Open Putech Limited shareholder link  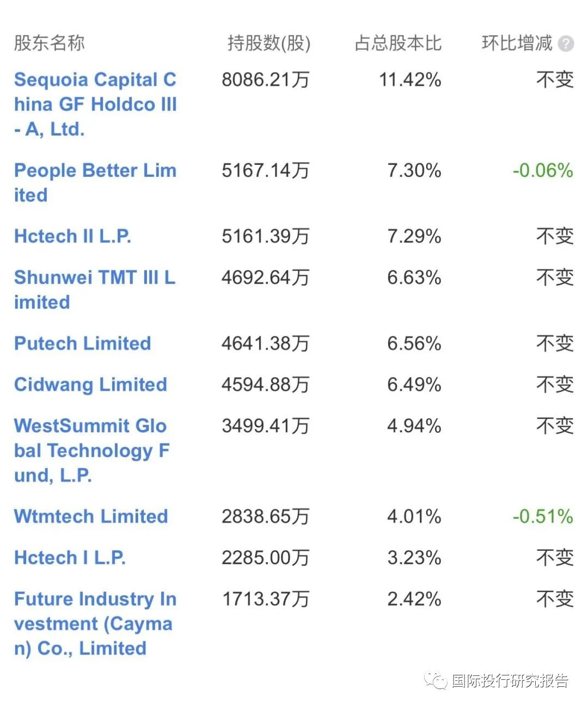click(x=82, y=343)
